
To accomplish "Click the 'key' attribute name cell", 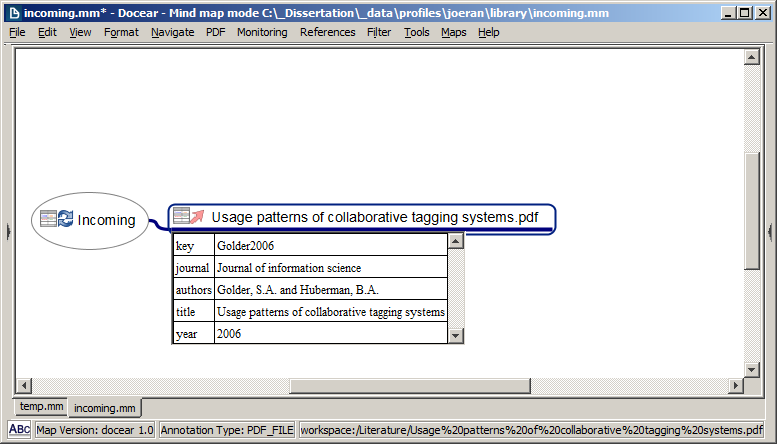I will (x=194, y=245).
